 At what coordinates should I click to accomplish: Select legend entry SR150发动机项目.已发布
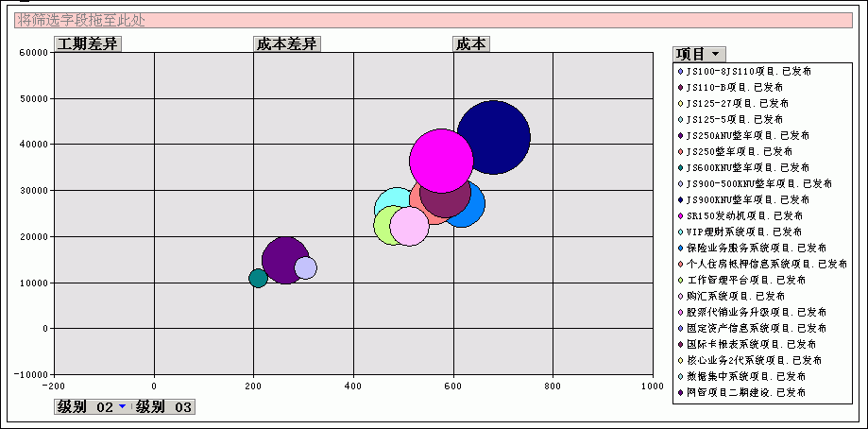click(740, 215)
